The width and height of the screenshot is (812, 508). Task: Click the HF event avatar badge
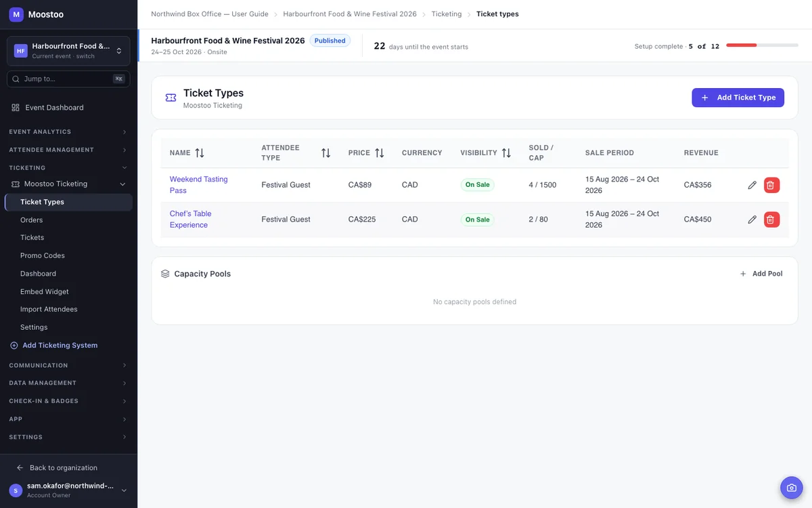tap(21, 51)
